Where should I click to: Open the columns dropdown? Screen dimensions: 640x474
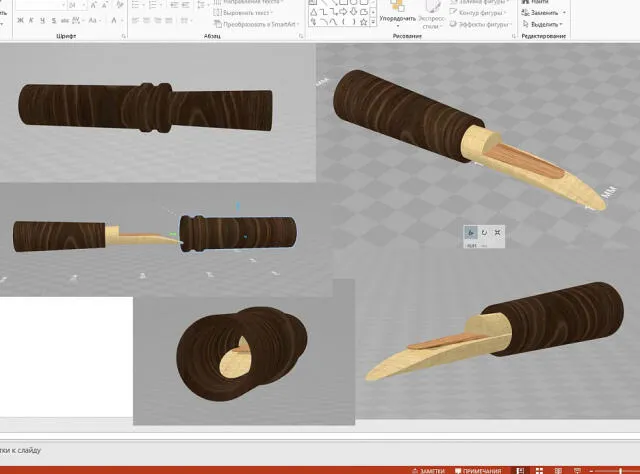pos(186,20)
